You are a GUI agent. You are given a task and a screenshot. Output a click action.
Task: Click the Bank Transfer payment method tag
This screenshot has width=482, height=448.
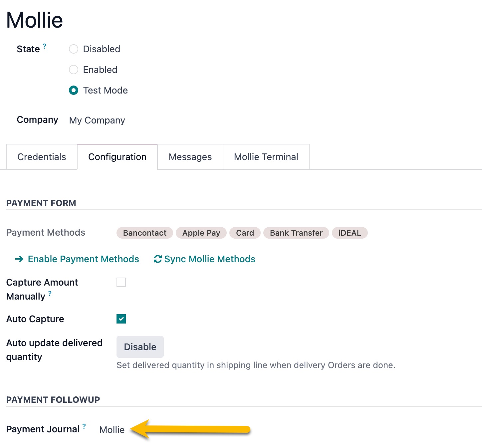pos(296,233)
